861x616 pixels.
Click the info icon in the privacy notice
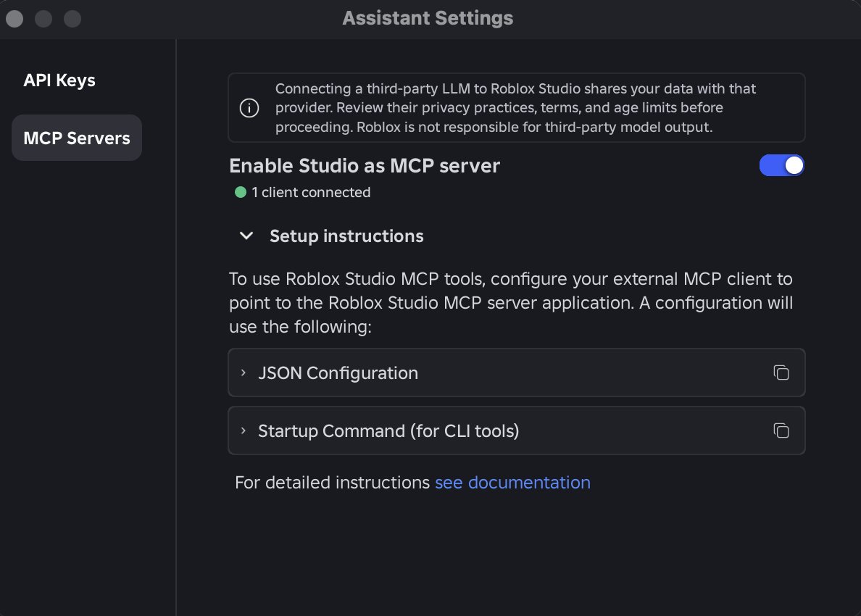point(249,109)
